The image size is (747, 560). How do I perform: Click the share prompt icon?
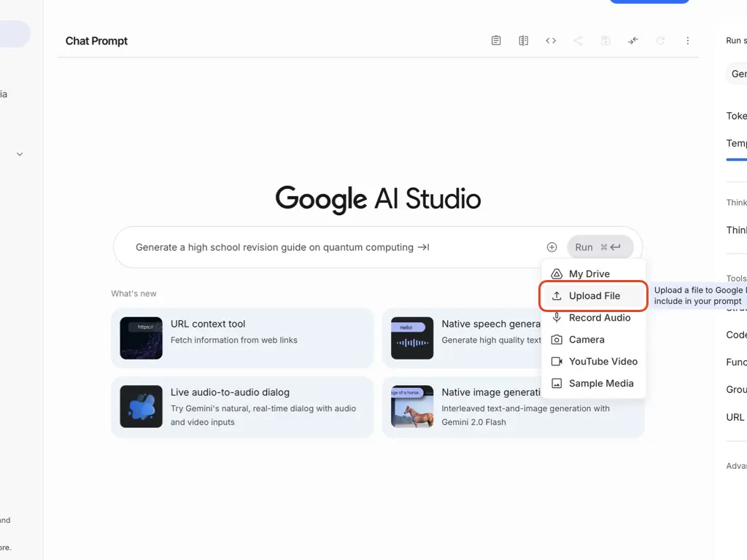pos(578,41)
